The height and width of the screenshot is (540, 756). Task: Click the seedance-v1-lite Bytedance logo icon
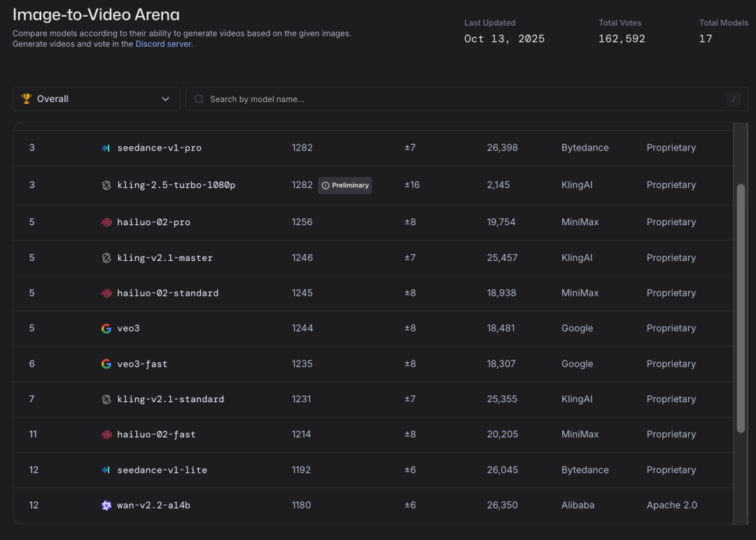pyautogui.click(x=106, y=470)
